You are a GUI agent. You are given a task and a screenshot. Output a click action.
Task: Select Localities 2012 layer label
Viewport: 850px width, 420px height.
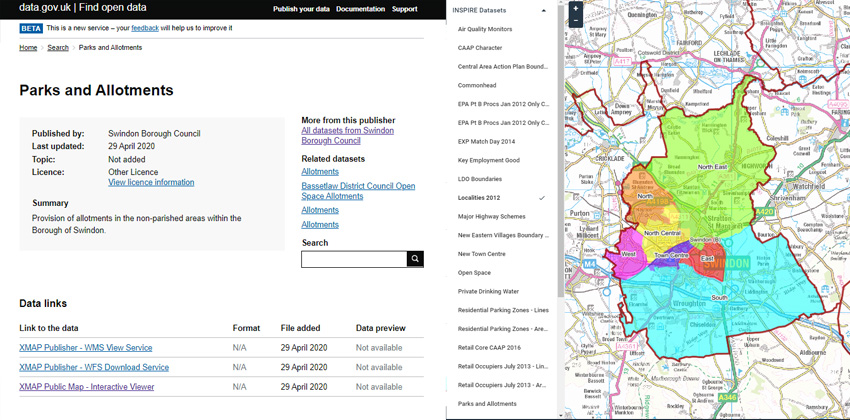pos(479,198)
